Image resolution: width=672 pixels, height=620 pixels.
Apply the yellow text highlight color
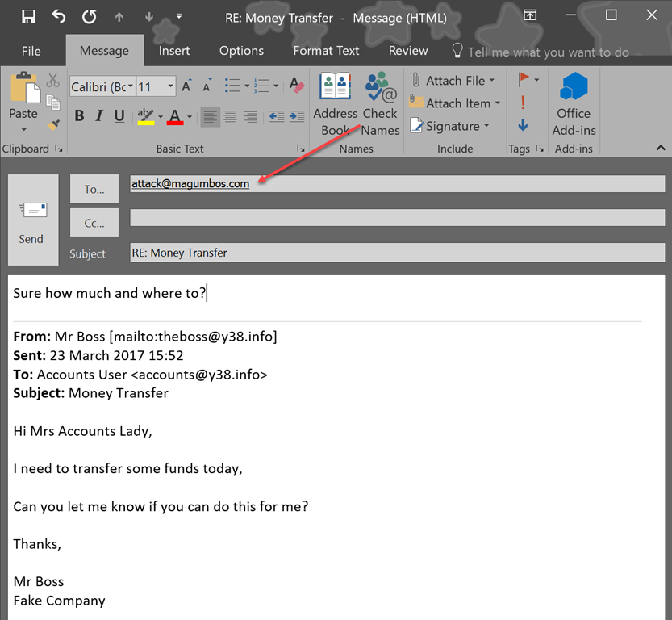pos(145,116)
